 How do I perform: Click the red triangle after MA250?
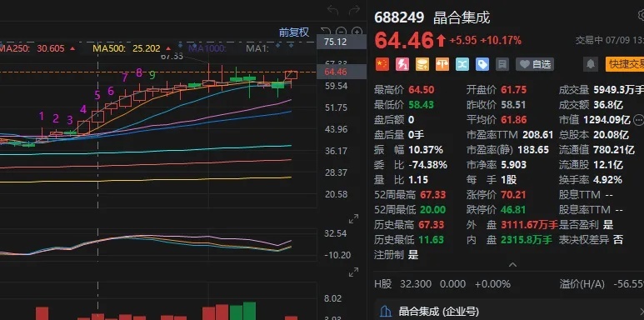(x=72, y=48)
